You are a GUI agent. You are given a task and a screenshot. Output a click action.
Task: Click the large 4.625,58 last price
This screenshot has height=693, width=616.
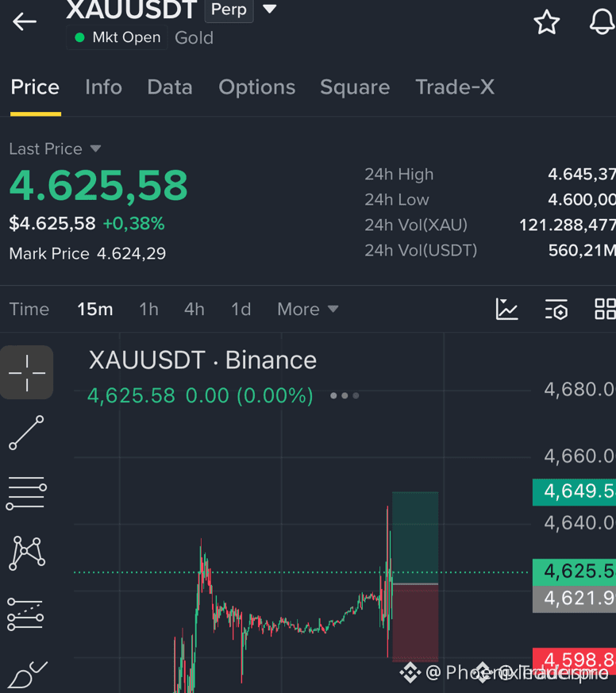click(98, 186)
